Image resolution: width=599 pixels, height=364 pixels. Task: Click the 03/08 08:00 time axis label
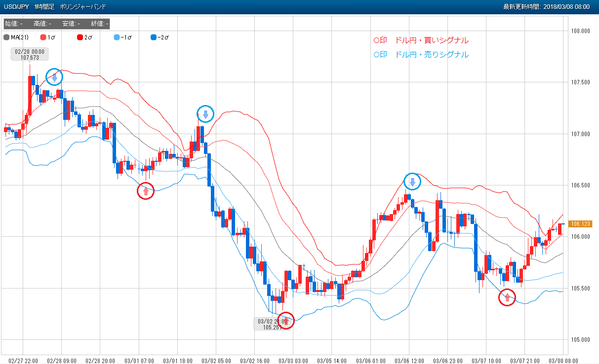point(564,361)
